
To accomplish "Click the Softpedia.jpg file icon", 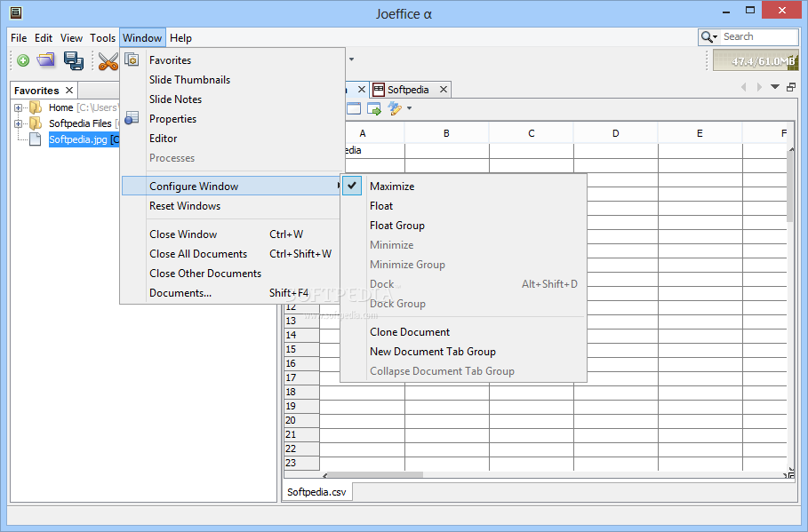I will pyautogui.click(x=35, y=139).
